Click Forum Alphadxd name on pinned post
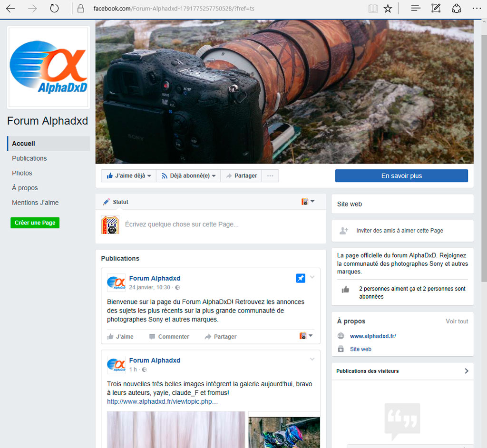Viewport: 487px width, 448px height. point(155,278)
